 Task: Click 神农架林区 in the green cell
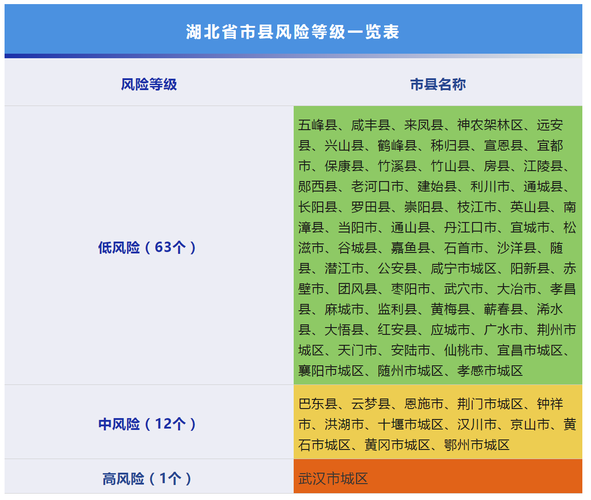tap(490, 125)
